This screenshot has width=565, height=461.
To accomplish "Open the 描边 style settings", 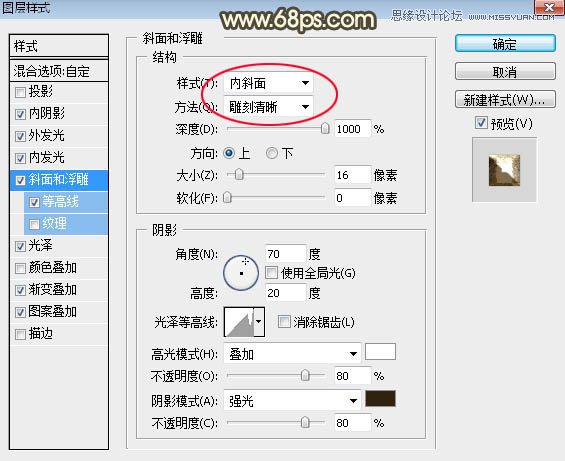I will (41, 333).
